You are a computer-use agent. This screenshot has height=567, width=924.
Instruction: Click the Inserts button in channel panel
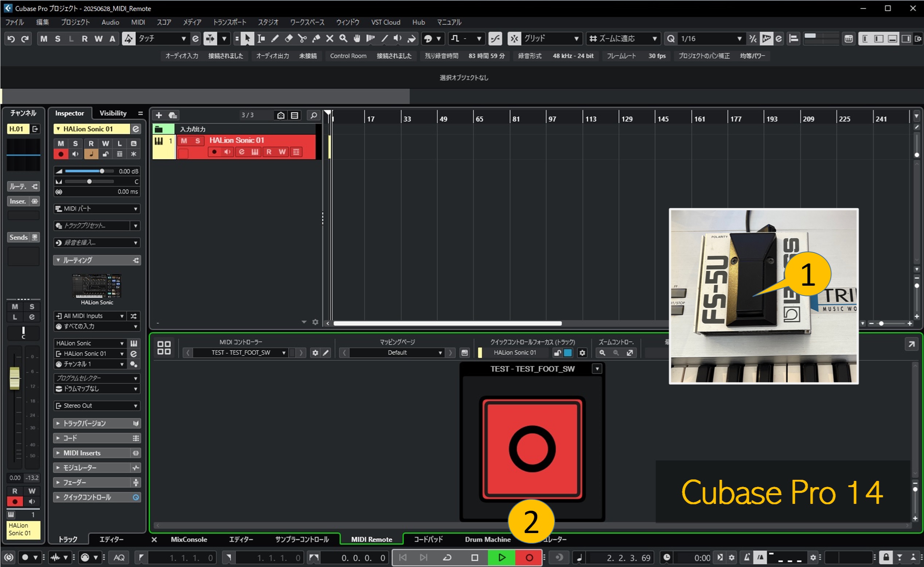click(x=23, y=201)
